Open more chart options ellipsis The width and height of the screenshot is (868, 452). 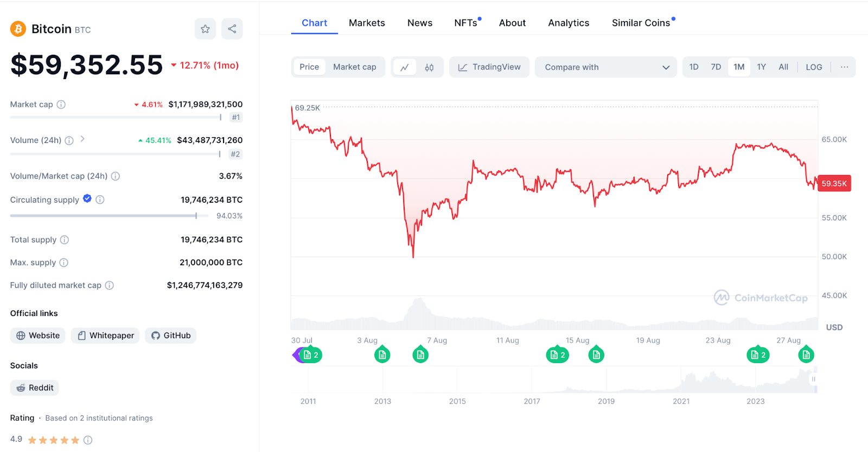click(x=844, y=67)
